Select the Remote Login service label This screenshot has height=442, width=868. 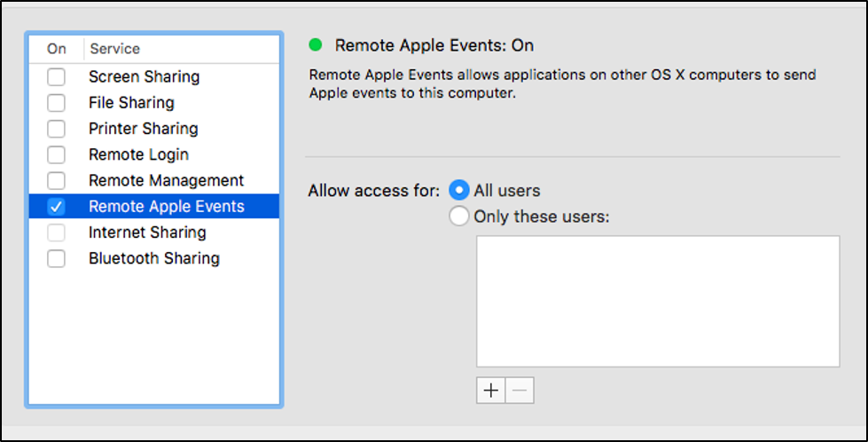pyautogui.click(x=138, y=154)
